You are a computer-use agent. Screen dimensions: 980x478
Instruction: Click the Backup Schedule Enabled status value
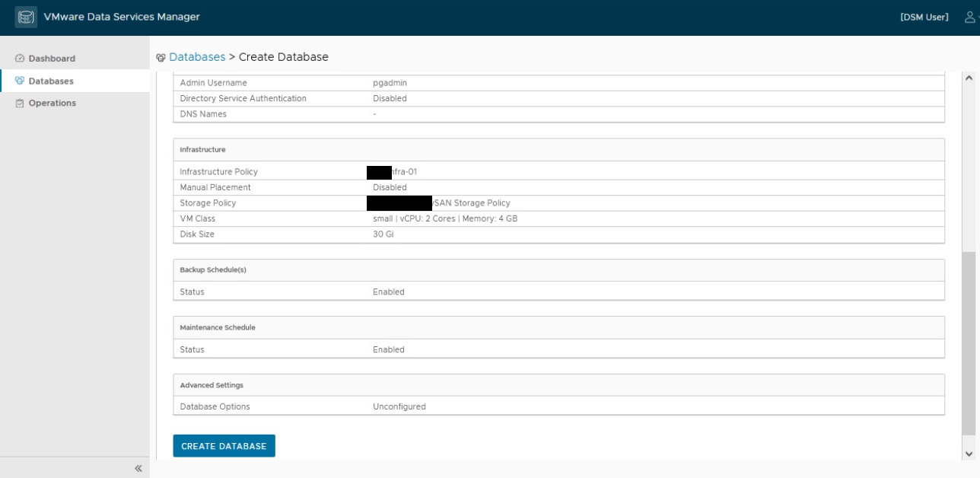point(389,292)
